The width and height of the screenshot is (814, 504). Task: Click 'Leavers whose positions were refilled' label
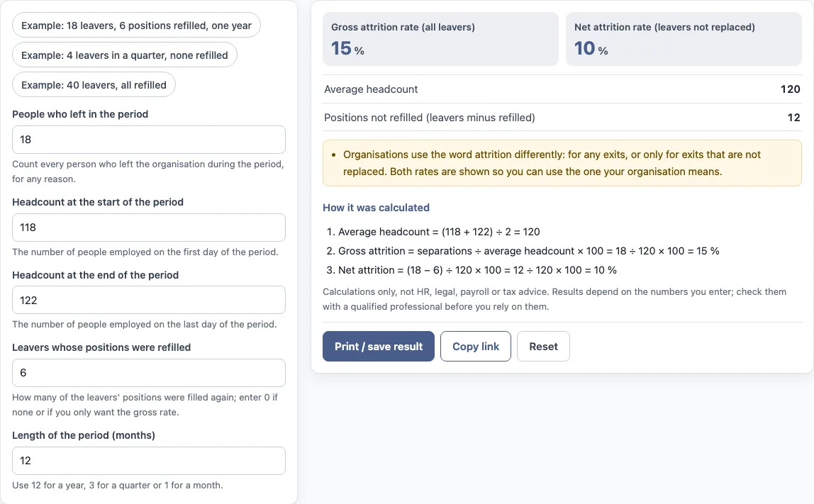click(102, 347)
